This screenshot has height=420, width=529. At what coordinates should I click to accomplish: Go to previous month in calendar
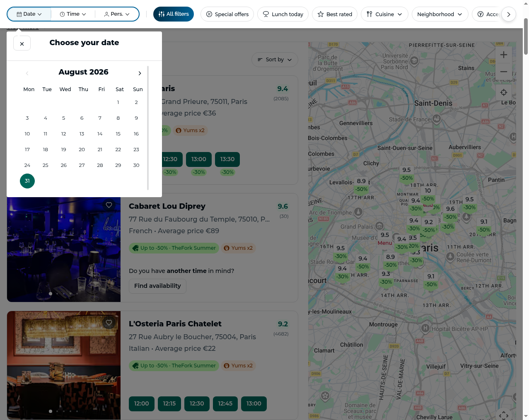[x=27, y=73]
